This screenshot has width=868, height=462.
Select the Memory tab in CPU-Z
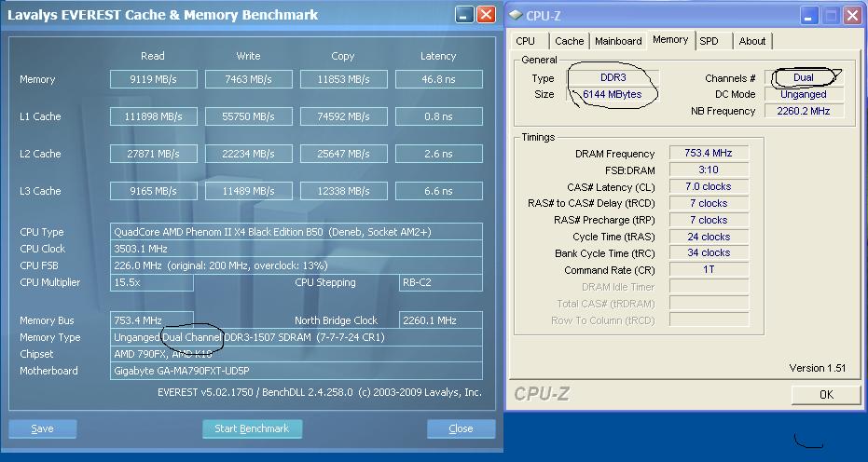pos(670,40)
